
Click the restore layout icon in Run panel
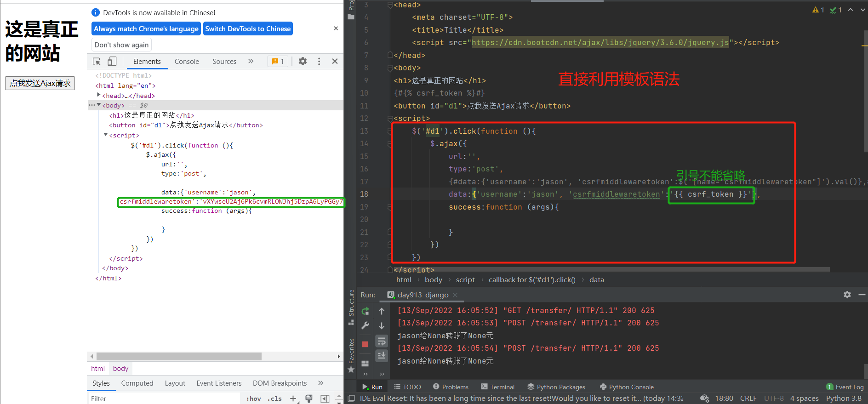[x=365, y=364]
